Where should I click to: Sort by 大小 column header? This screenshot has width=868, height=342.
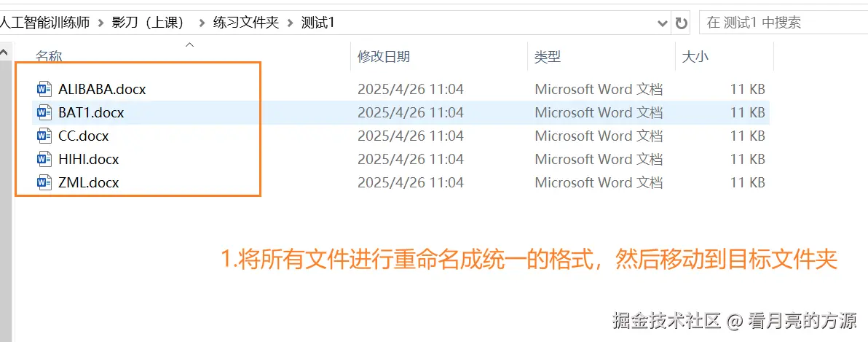(x=695, y=57)
